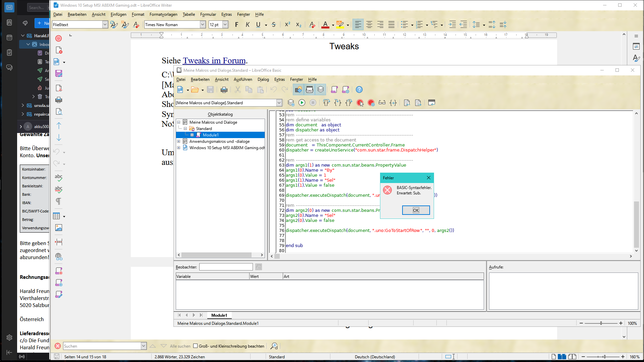Image resolution: width=644 pixels, height=362 pixels.
Task: Open Ausführen menu in Basic IDE
Action: point(243,79)
